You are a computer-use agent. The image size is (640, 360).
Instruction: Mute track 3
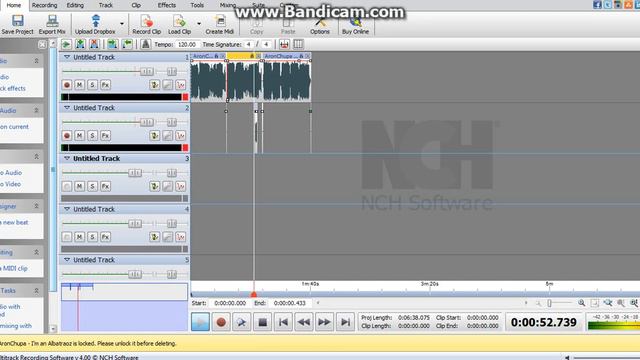click(80, 186)
